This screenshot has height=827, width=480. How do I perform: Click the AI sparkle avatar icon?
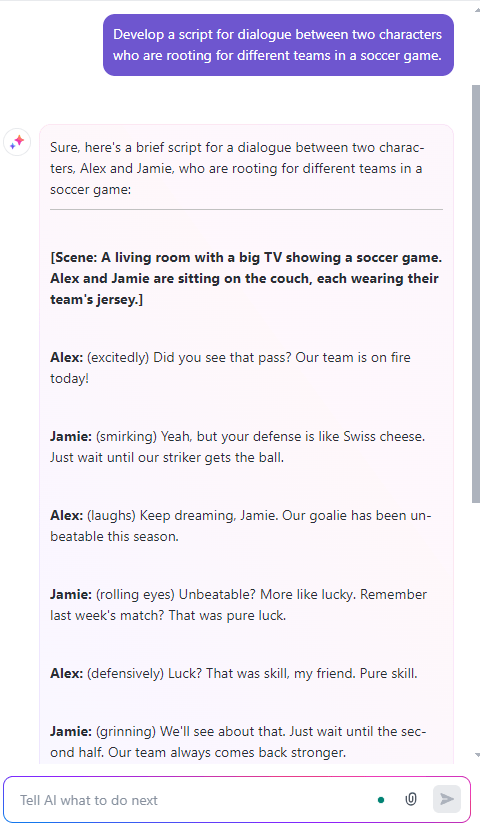coord(17,142)
